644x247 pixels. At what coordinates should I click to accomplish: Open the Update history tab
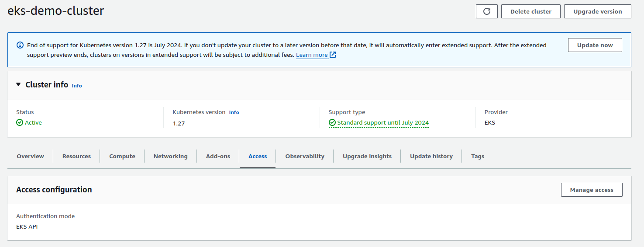coord(431,156)
